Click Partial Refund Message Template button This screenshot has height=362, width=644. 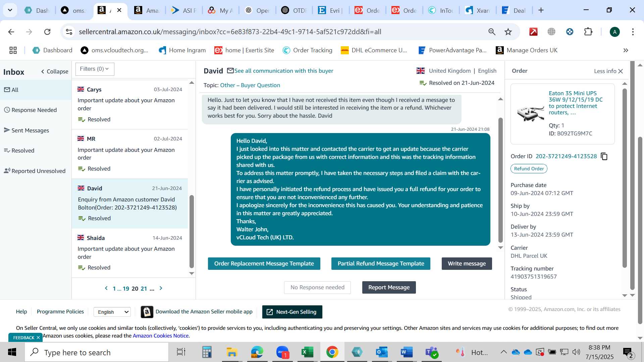(381, 264)
